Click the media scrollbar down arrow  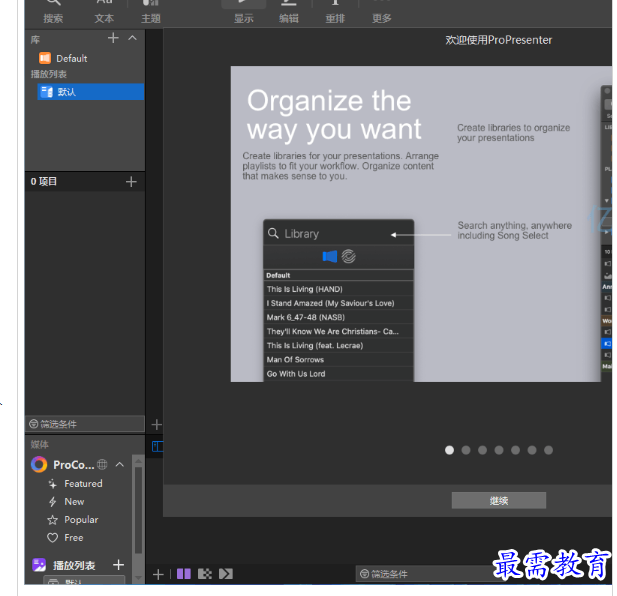[x=138, y=578]
